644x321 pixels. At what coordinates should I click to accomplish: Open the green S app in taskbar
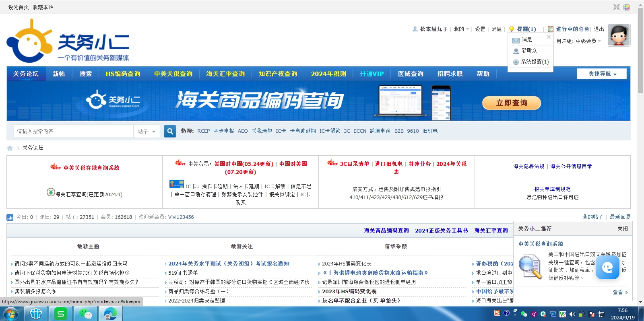point(61,314)
